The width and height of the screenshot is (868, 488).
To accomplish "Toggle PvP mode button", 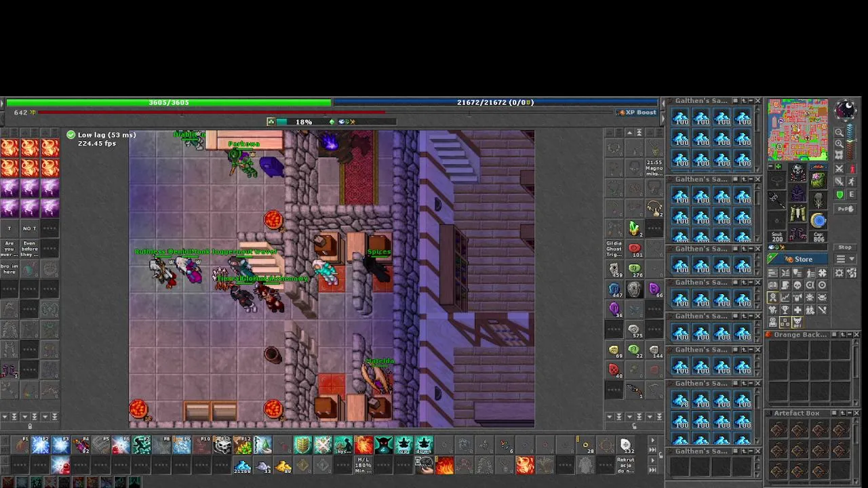I will point(844,209).
